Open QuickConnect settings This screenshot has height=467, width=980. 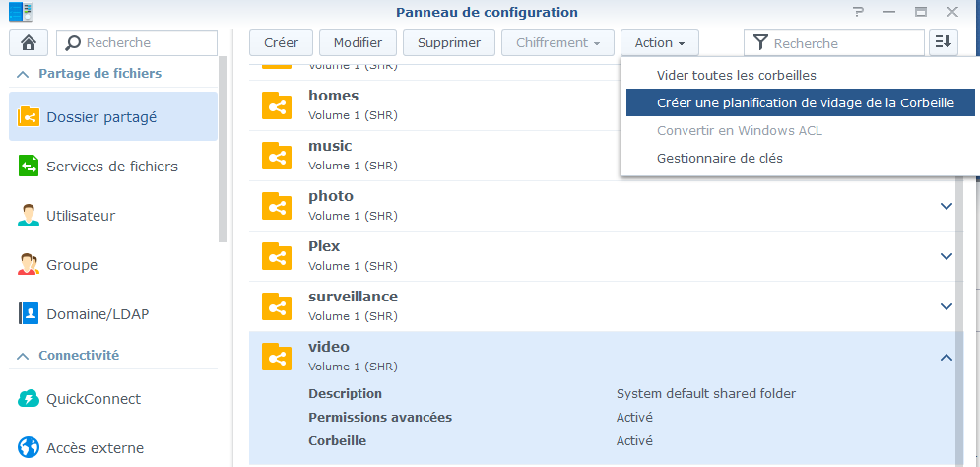[94, 399]
